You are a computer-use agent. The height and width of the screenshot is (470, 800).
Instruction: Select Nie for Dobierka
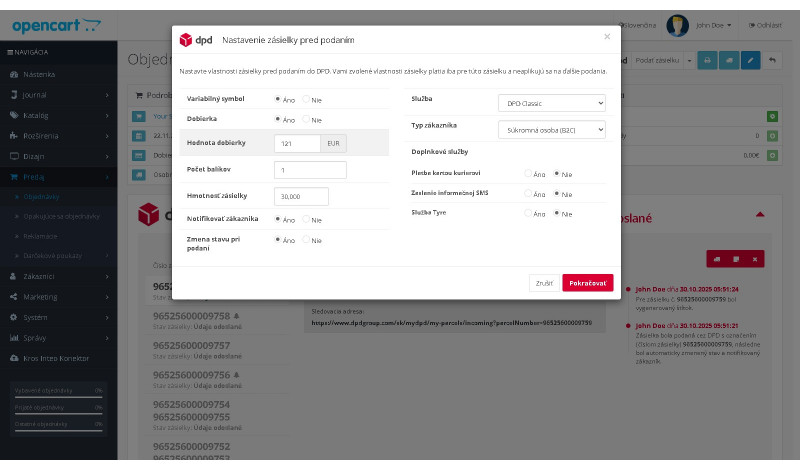click(x=306, y=119)
